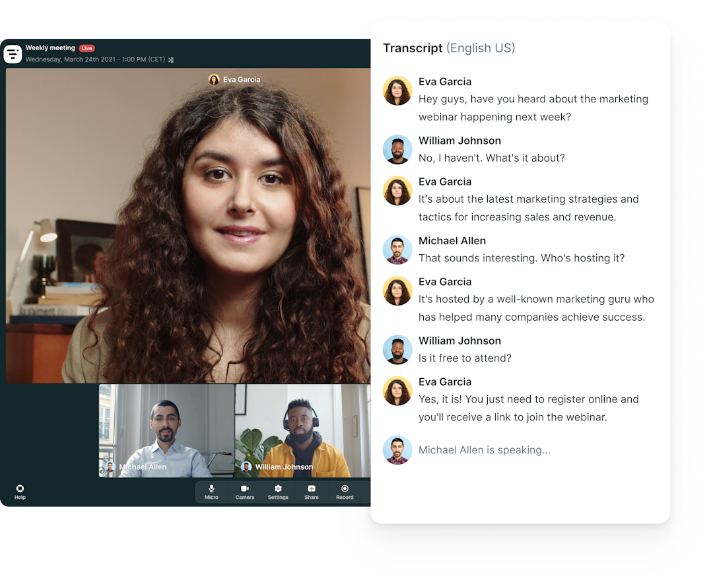
Task: Start screen Share
Action: (x=312, y=492)
